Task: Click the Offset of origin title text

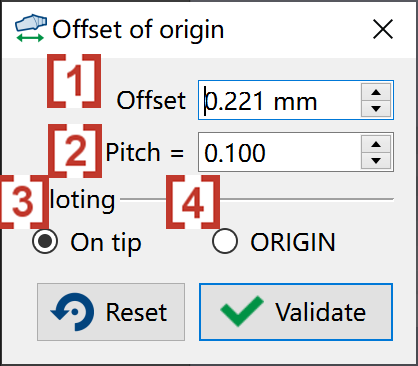Action: (138, 30)
